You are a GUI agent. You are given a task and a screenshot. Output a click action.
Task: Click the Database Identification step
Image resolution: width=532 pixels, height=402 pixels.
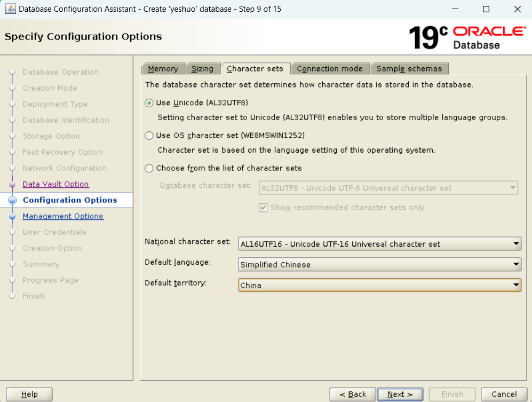(x=66, y=120)
